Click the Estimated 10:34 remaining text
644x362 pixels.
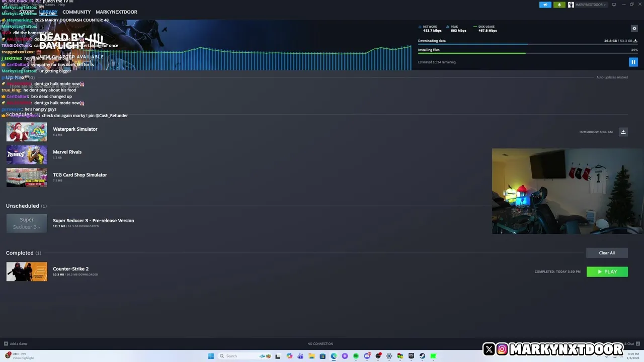(437, 62)
